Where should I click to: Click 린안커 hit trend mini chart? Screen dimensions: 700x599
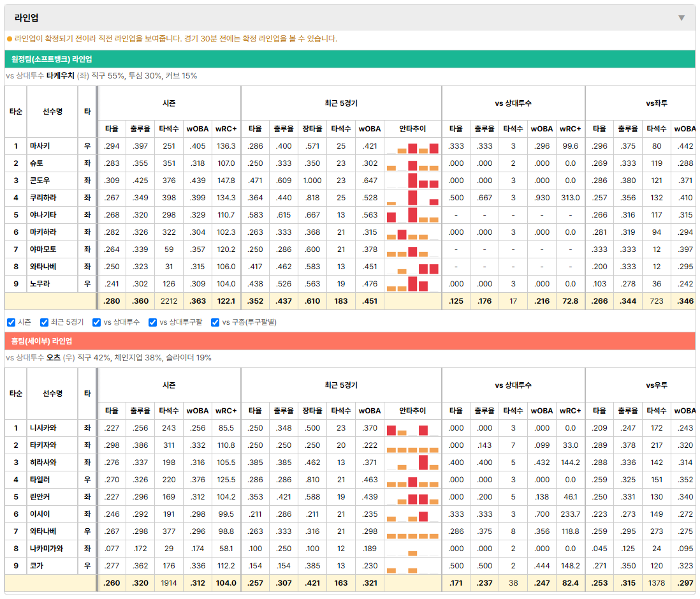[412, 497]
